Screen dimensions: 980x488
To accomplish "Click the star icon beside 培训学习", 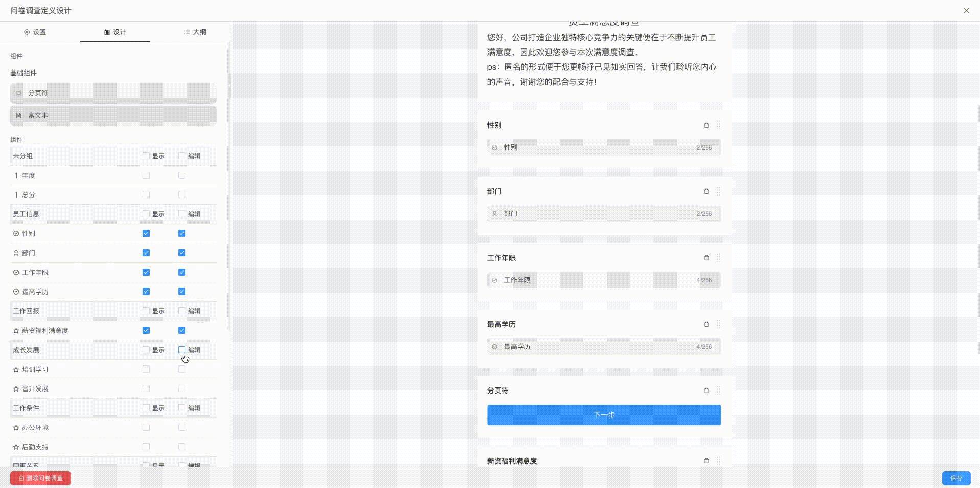I will 15,369.
